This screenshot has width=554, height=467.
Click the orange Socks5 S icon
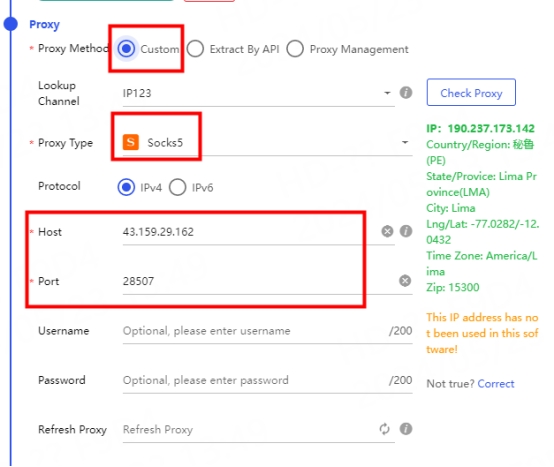tap(131, 142)
